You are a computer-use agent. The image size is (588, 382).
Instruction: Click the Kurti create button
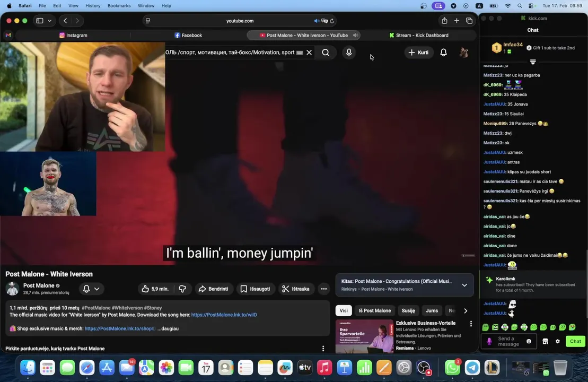(418, 53)
